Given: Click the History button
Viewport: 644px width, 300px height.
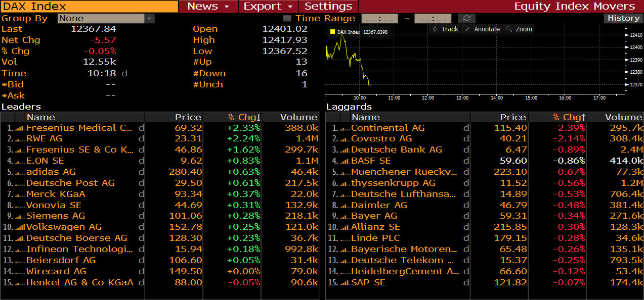Looking at the screenshot, I should click(x=623, y=18).
